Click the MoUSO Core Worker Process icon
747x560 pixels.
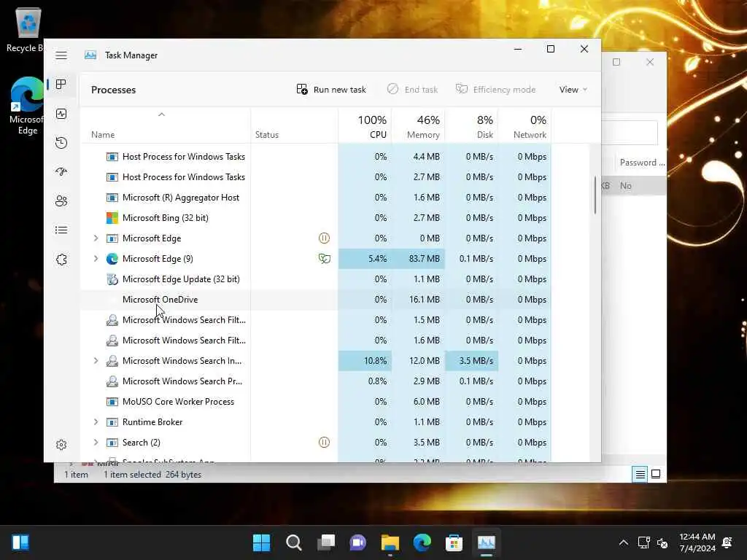click(x=112, y=402)
